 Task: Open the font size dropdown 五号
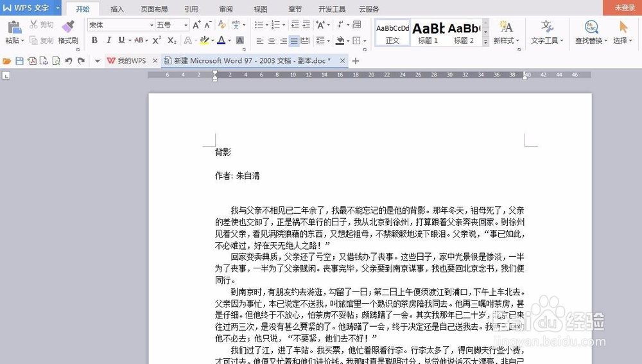186,25
